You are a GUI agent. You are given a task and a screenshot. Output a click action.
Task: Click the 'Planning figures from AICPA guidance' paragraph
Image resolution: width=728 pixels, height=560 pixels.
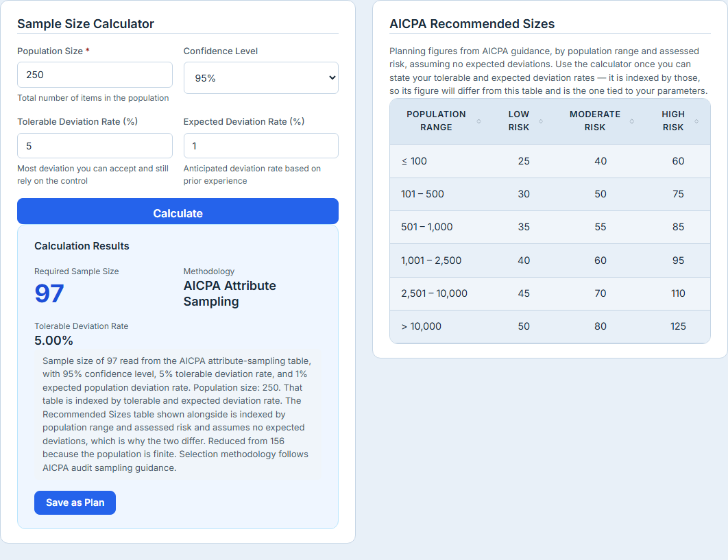pyautogui.click(x=548, y=71)
